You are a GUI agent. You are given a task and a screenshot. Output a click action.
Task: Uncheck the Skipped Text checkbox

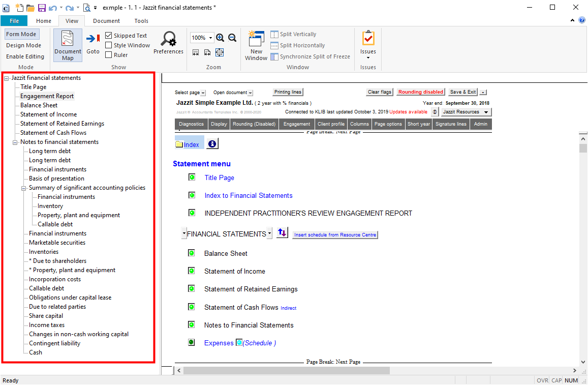click(x=109, y=35)
